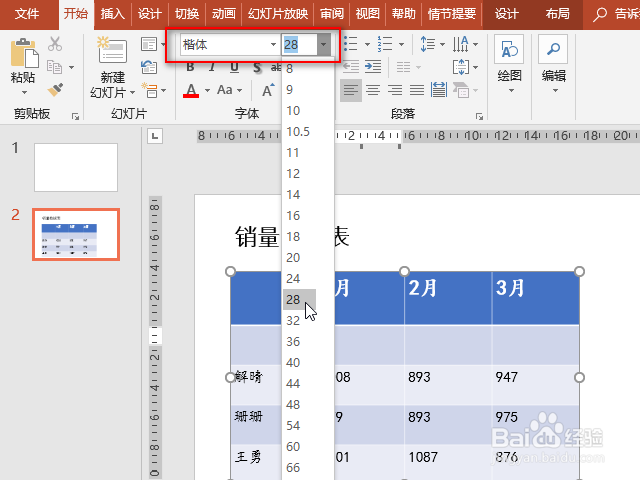This screenshot has height=480, width=640.
Task: Click the font size input box
Action: click(299, 44)
